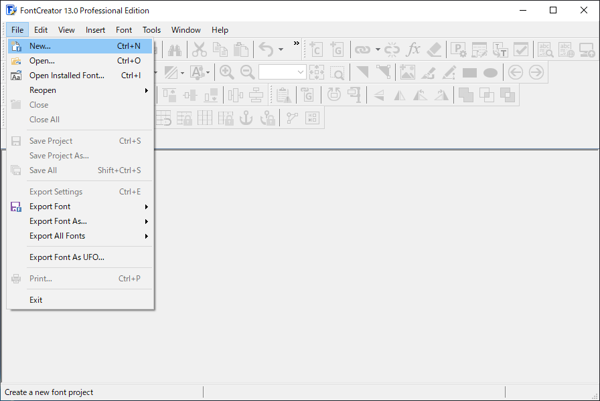Image resolution: width=600 pixels, height=401 pixels.
Task: Click the eraser icon
Action: coord(434,50)
